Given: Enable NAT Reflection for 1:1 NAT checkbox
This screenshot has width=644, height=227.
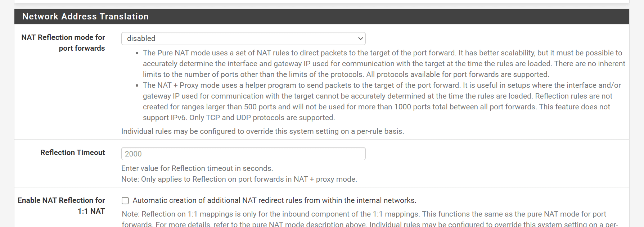Looking at the screenshot, I should tap(125, 200).
